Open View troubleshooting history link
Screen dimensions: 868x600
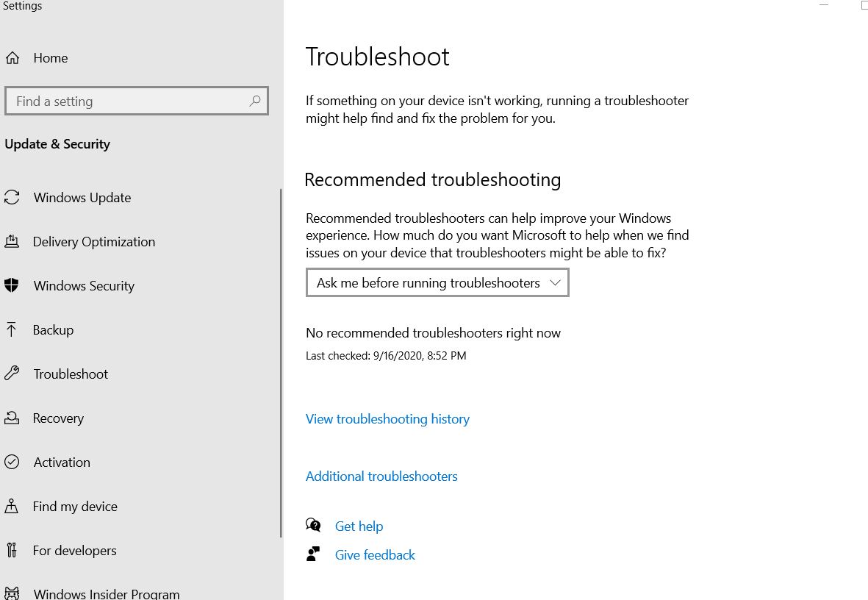[387, 419]
